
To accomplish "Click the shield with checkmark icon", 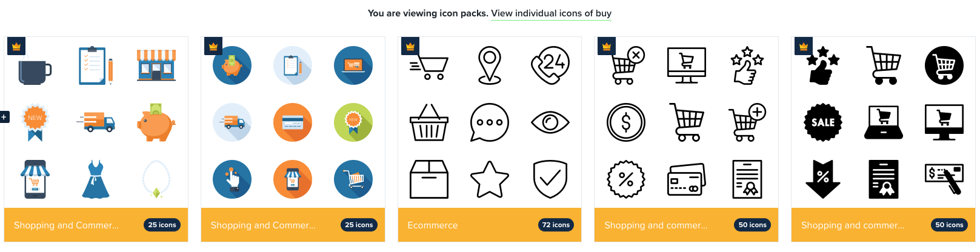I will pos(550,179).
